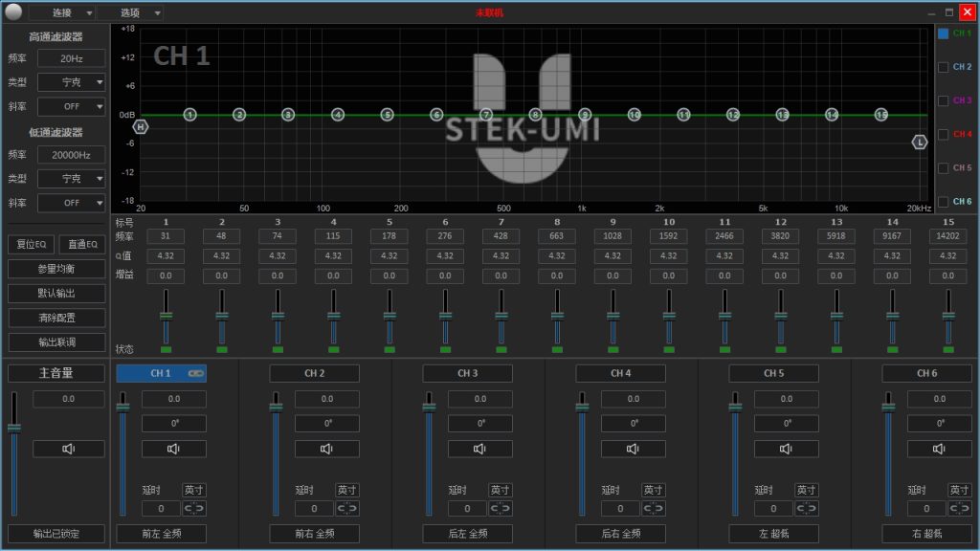Image resolution: width=980 pixels, height=551 pixels.
Task: Uncheck the CH 1 curve checkbox
Action: pyautogui.click(x=943, y=33)
